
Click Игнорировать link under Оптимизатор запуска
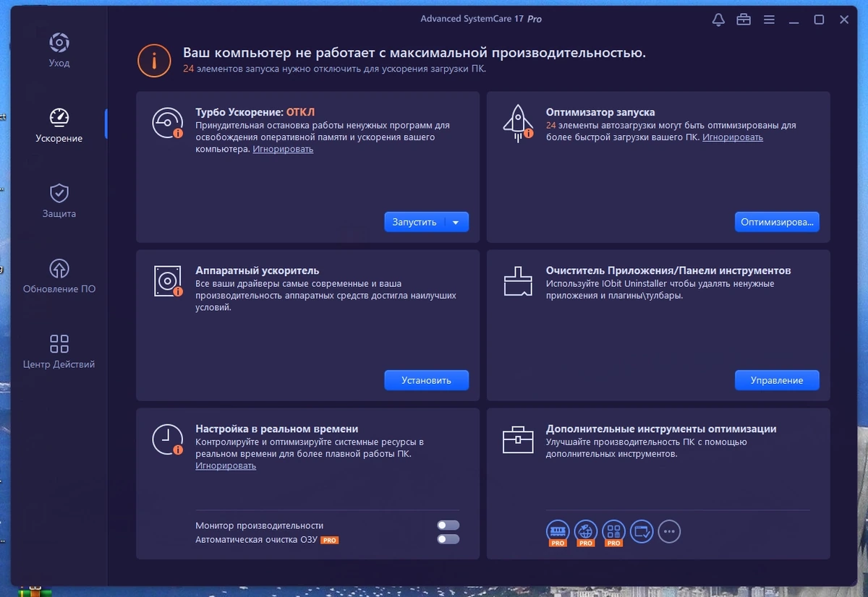pyautogui.click(x=732, y=137)
